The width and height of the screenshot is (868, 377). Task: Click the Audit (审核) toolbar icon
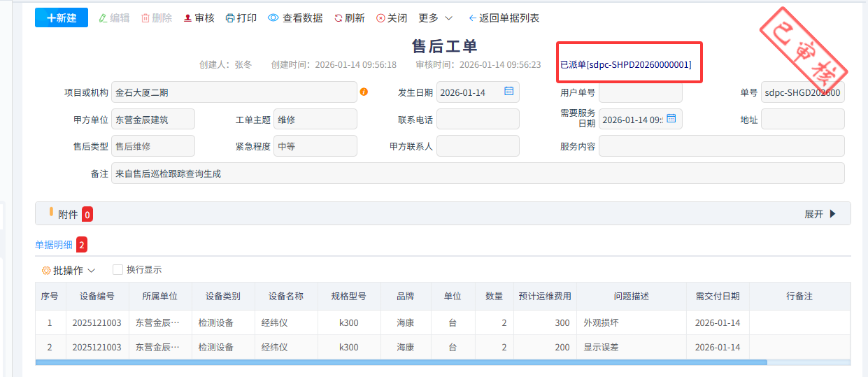[187, 18]
